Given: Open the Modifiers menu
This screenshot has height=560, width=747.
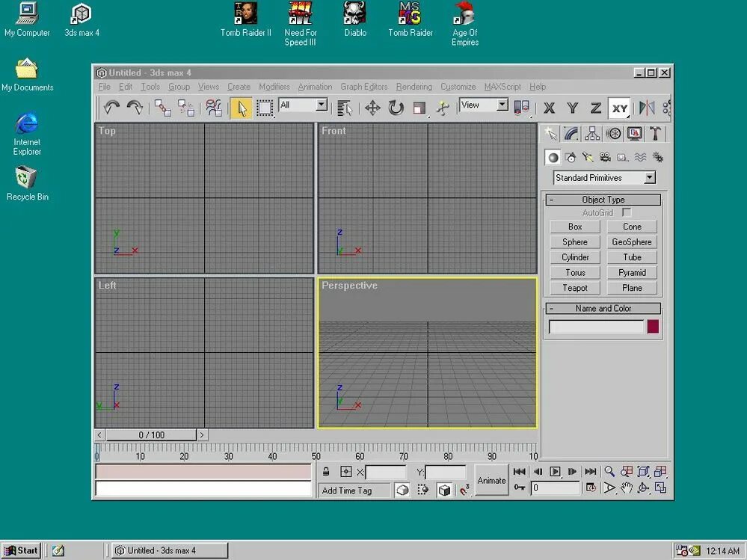Looking at the screenshot, I should (274, 87).
